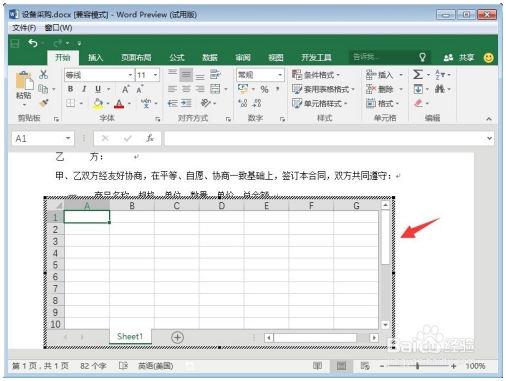
Task: Click the Undo arrow in quick access toolbar
Action: coord(33,43)
